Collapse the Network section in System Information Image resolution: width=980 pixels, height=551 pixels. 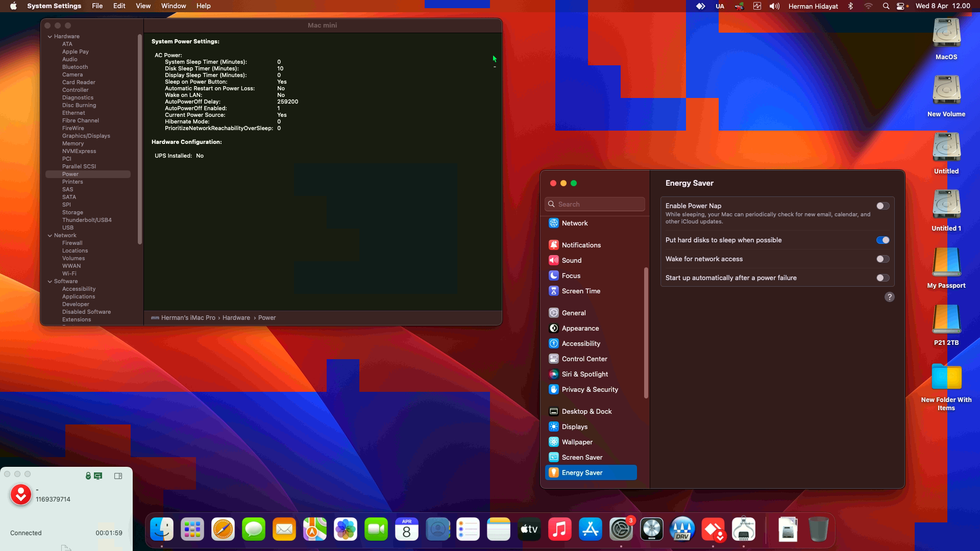click(50, 236)
